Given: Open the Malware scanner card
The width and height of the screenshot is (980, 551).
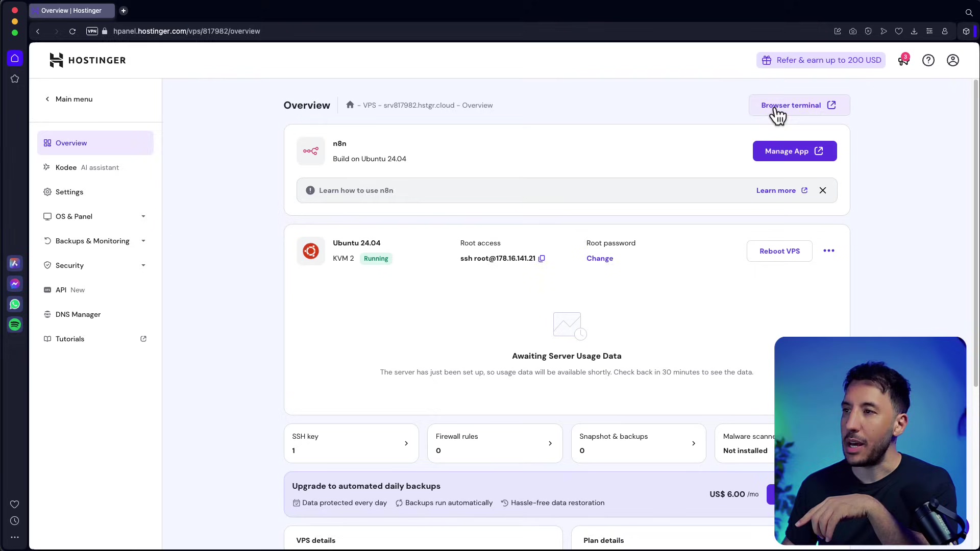Looking at the screenshot, I should click(x=744, y=443).
